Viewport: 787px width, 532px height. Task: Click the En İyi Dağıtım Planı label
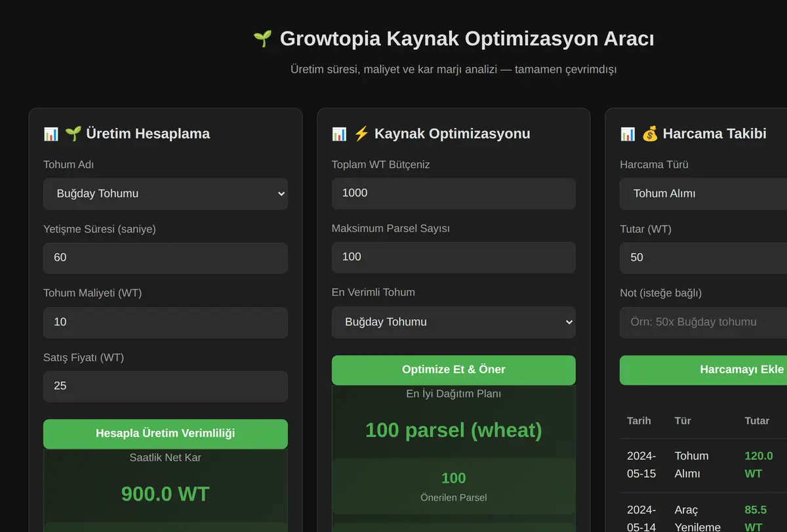coord(454,394)
